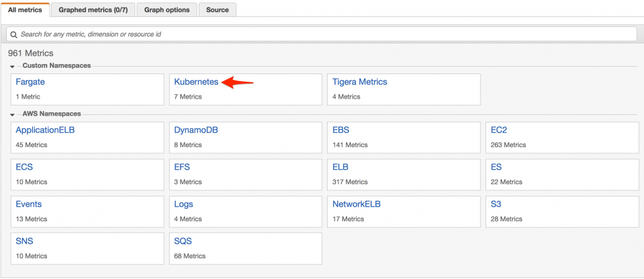Click the '961 Metrics' total count

pyautogui.click(x=30, y=53)
